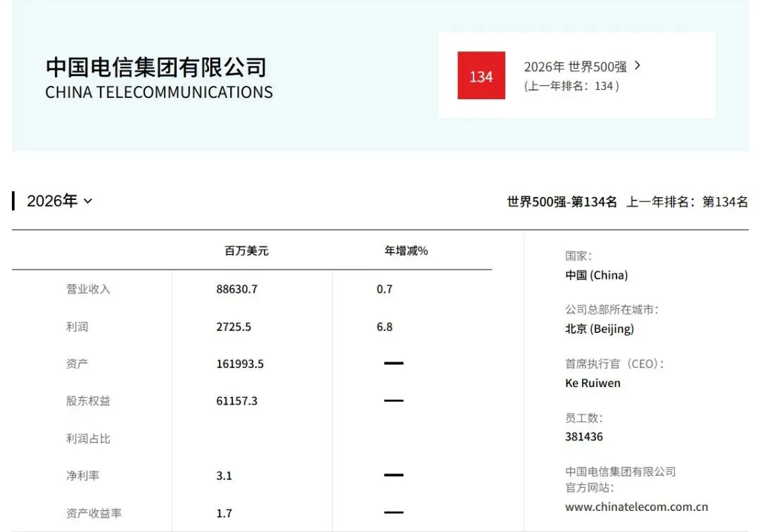The height and width of the screenshot is (532, 760).
Task: Select the 员工数: field label
Action: pos(584,418)
